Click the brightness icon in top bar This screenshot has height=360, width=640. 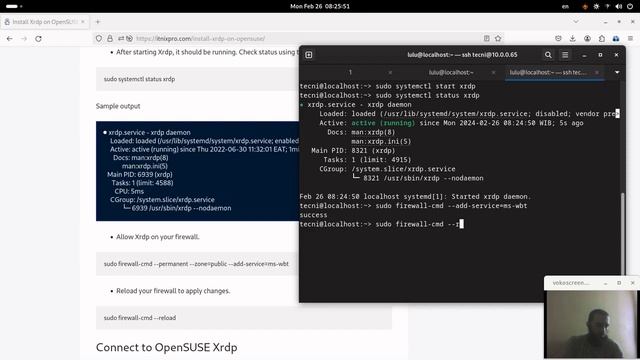point(596,6)
